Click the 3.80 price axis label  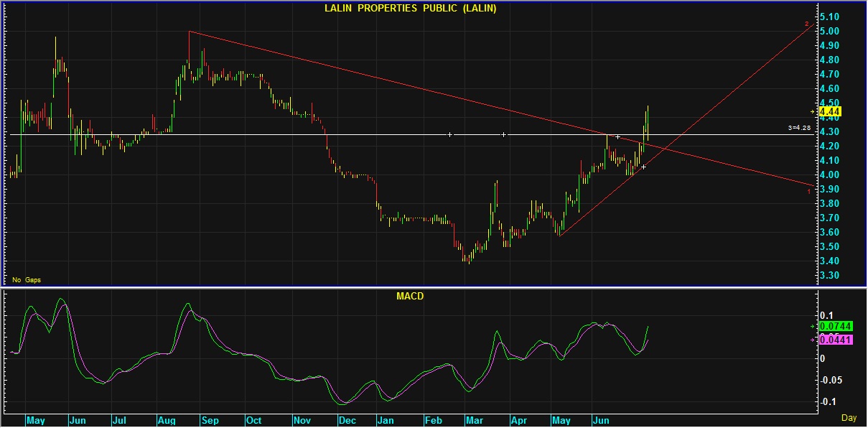tap(830, 203)
